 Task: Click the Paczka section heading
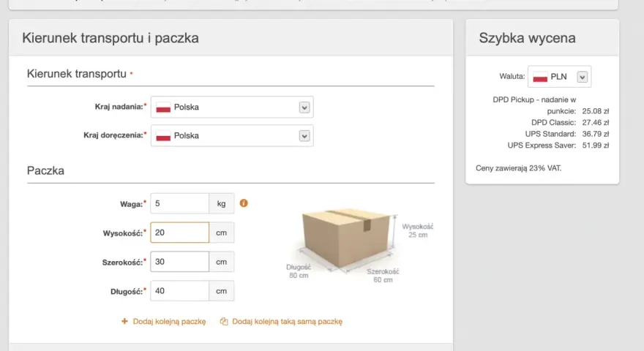click(45, 170)
